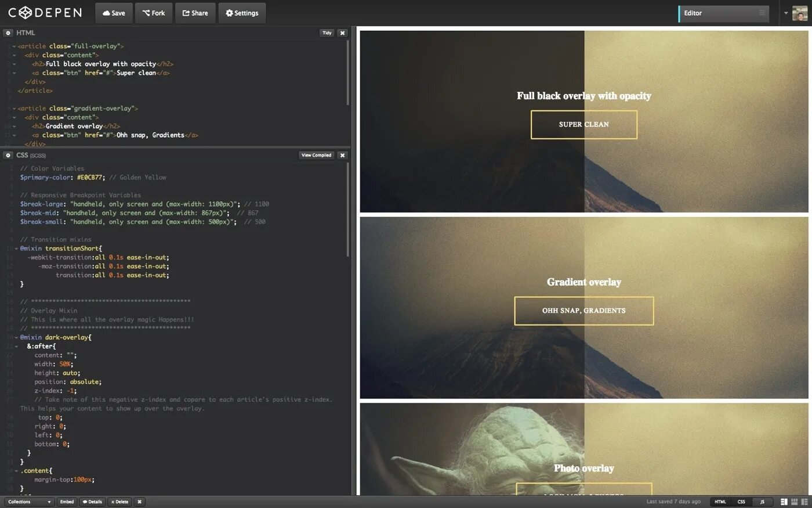Click the user avatar thumbnail
Viewport: 812px width, 508px height.
[799, 13]
